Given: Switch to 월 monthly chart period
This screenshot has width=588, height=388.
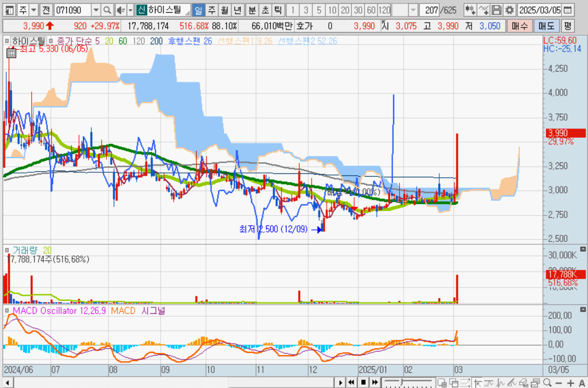Looking at the screenshot, I should 224,10.
